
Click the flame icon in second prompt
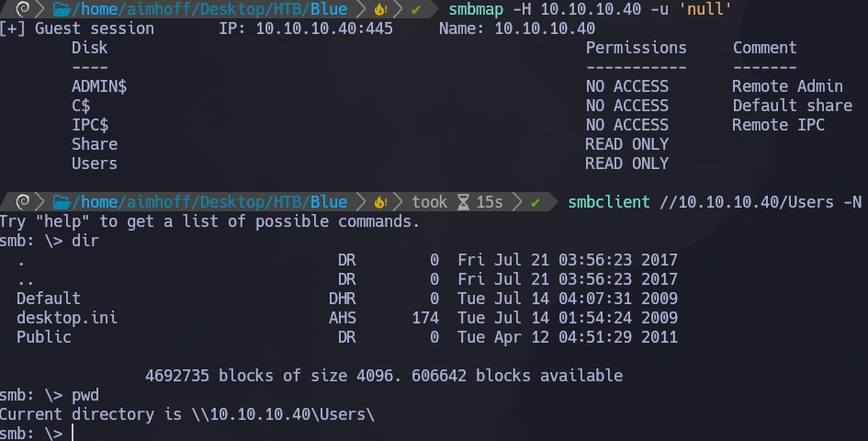pyautogui.click(x=380, y=202)
